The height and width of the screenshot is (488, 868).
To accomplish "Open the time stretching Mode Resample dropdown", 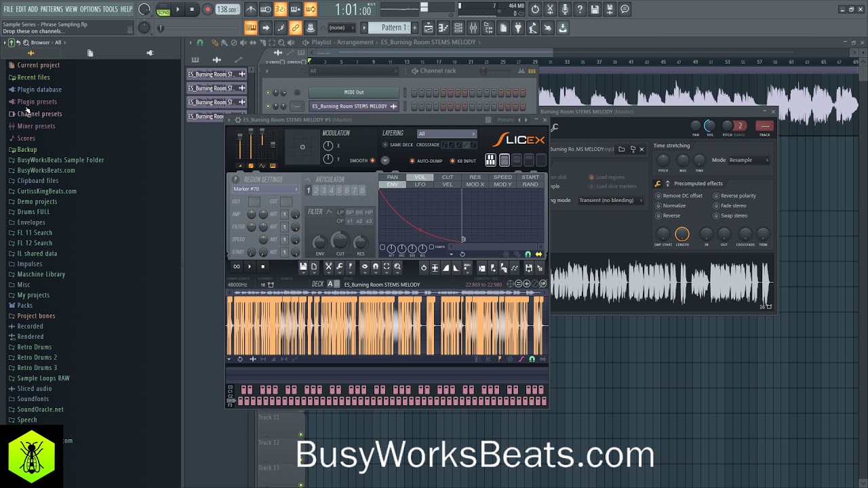I will tap(749, 160).
